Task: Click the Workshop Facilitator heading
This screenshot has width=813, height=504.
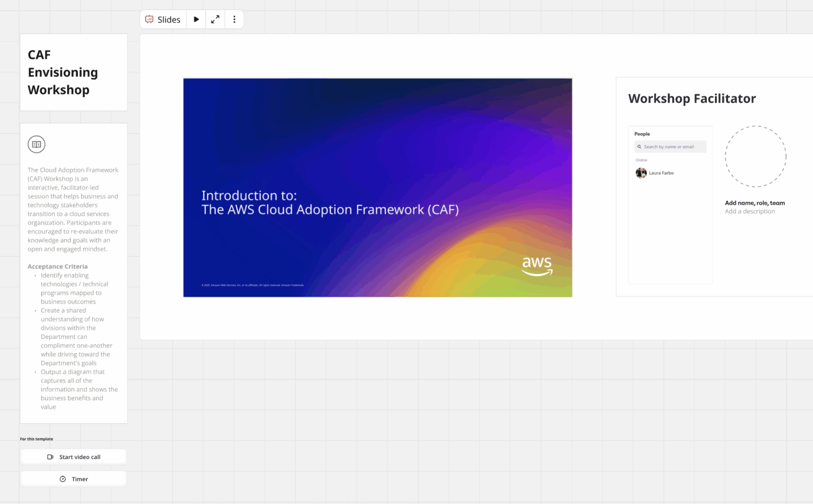Action: [x=692, y=98]
